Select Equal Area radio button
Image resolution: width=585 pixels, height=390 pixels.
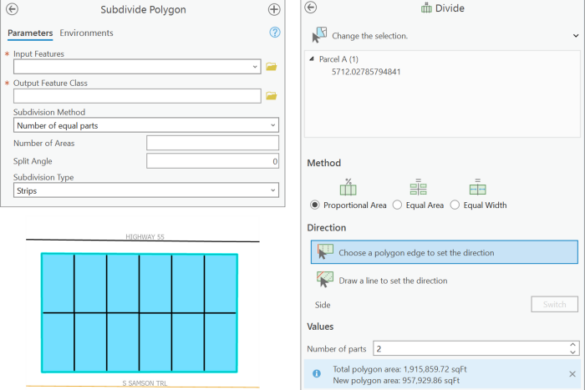(x=397, y=205)
